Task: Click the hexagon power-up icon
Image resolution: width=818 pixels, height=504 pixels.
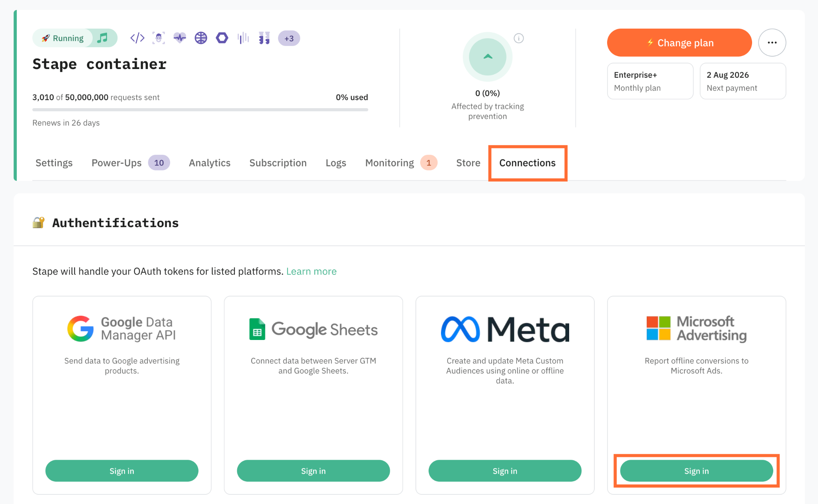Action: click(x=222, y=38)
